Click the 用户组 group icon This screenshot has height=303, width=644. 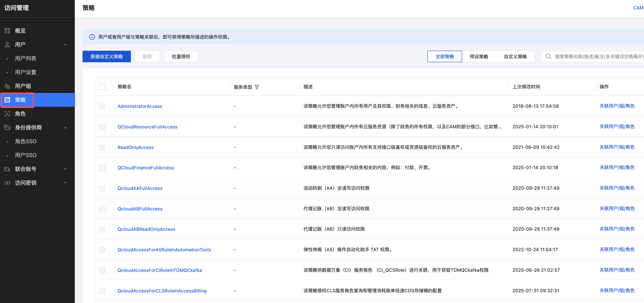tap(7, 86)
